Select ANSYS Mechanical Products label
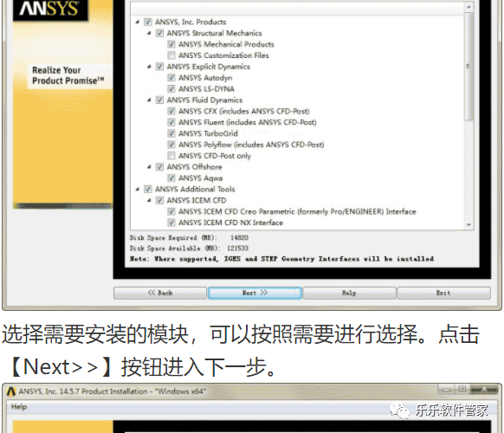504x433 pixels. point(226,44)
